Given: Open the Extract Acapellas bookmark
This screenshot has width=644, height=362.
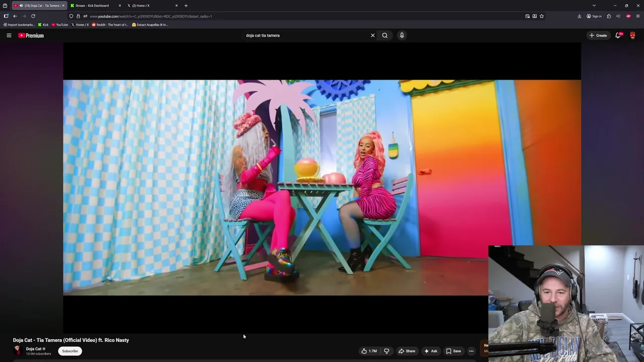Looking at the screenshot, I should pos(150,25).
